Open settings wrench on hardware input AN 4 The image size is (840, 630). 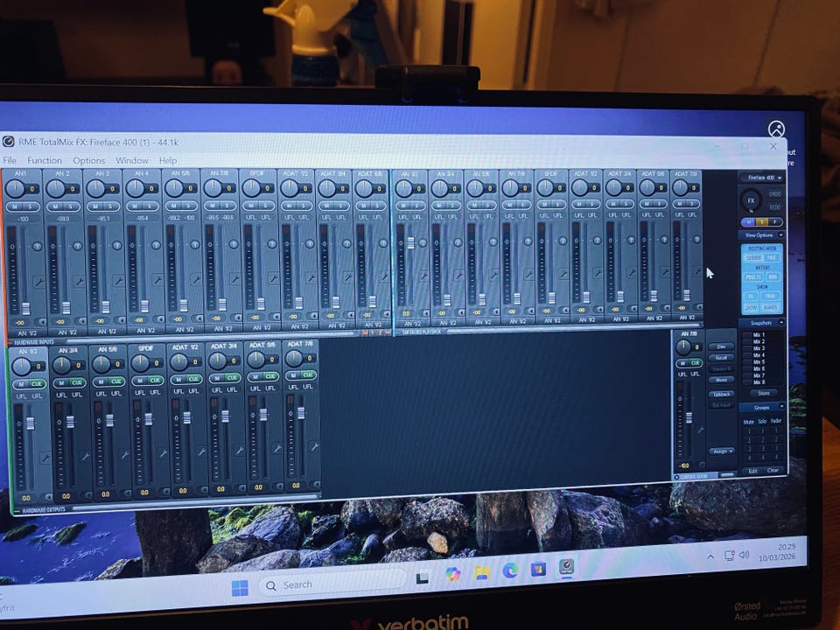[157, 280]
